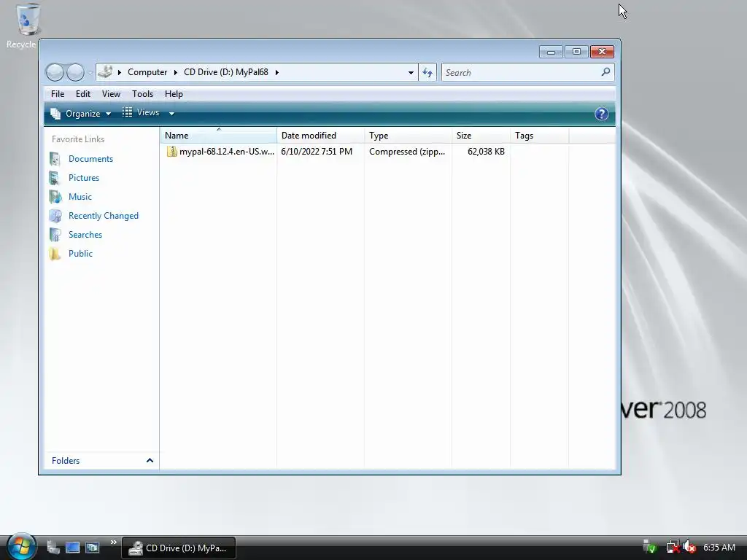Select Computer in the address breadcrumb
The image size is (747, 560).
(x=147, y=72)
